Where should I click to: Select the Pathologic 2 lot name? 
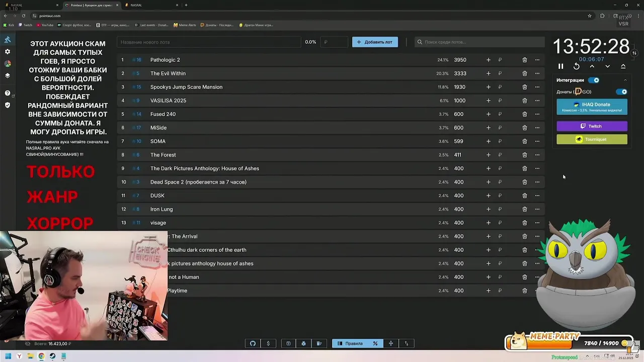click(165, 60)
